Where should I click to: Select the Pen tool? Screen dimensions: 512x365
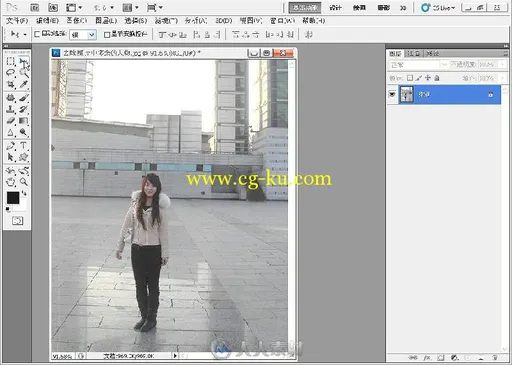coord(11,146)
